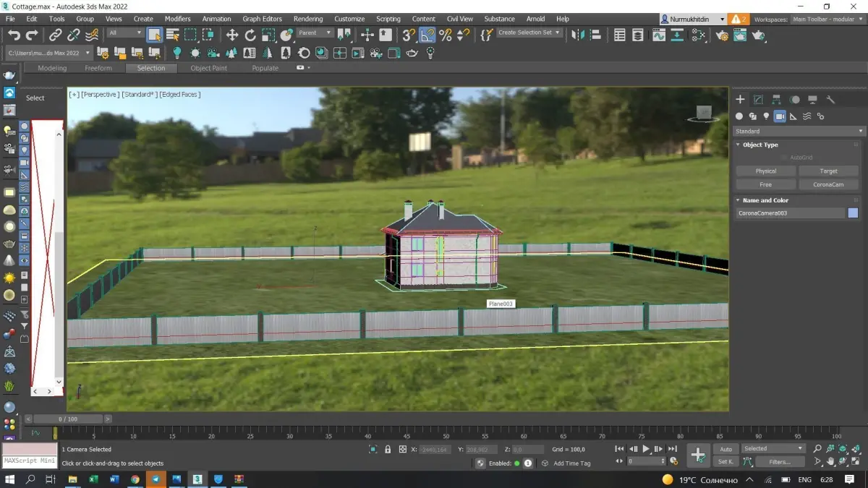Toggle Percent Snap button
Screen dimensions: 868x488
pos(446,35)
